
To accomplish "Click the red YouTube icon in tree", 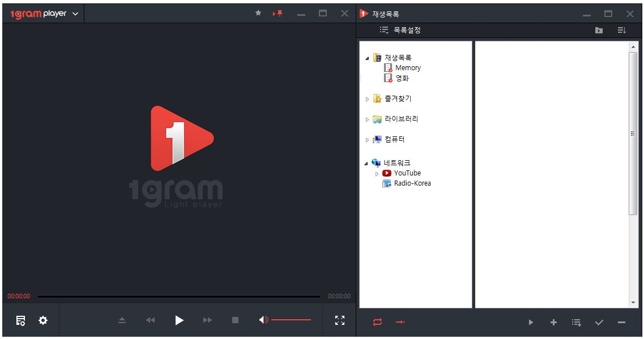I will [x=386, y=173].
